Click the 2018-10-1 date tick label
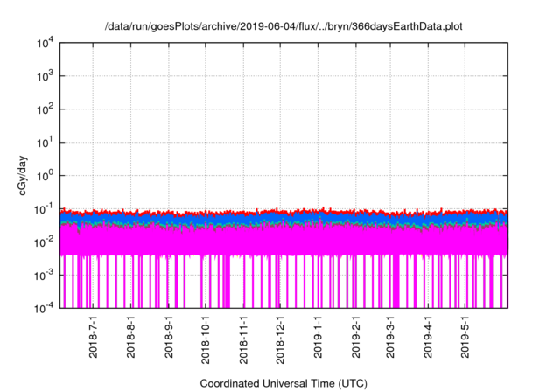This screenshot has width=560, height=392. click(x=206, y=339)
